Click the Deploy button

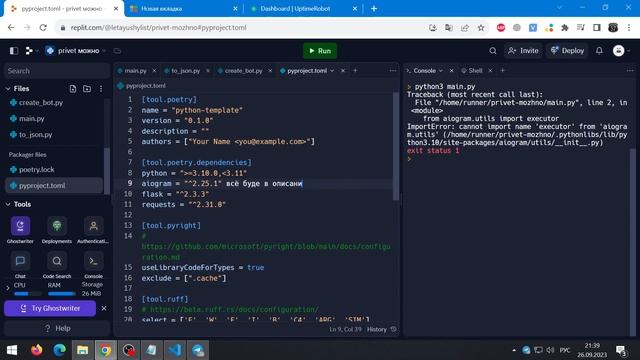point(567,51)
